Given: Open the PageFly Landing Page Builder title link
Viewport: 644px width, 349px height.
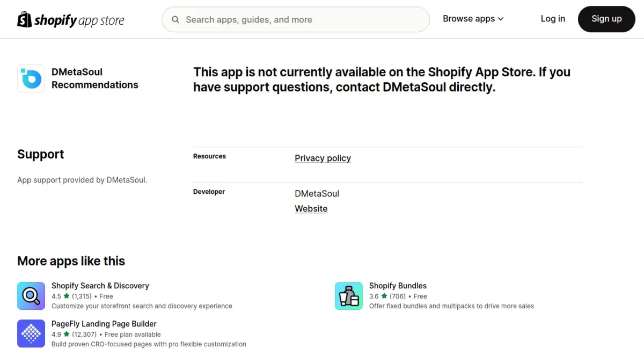Looking at the screenshot, I should 104,324.
